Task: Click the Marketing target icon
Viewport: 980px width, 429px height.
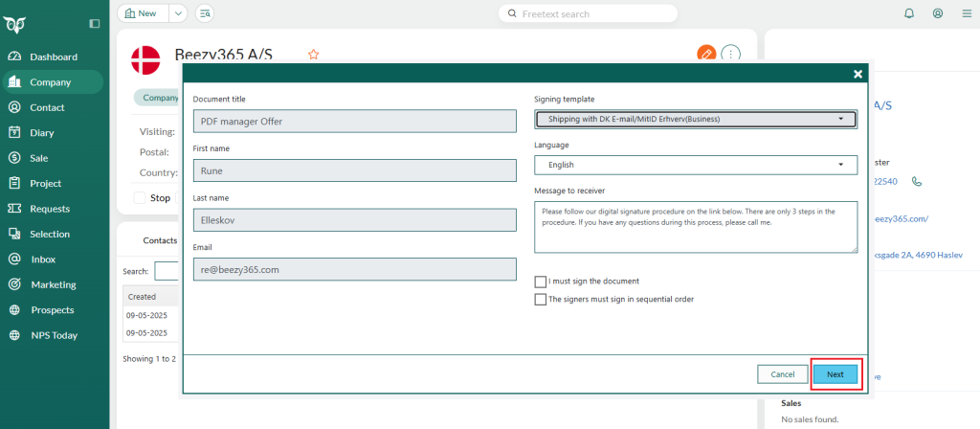Action: click(x=15, y=284)
